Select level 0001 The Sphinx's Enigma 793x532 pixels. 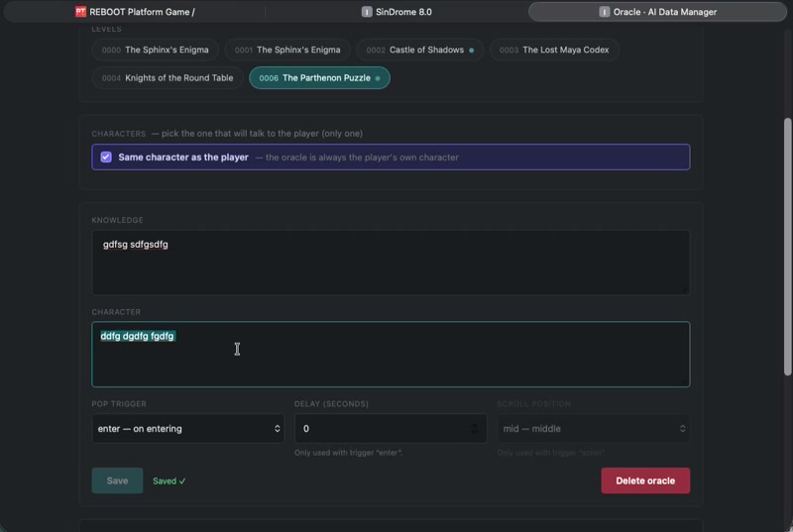coord(287,50)
